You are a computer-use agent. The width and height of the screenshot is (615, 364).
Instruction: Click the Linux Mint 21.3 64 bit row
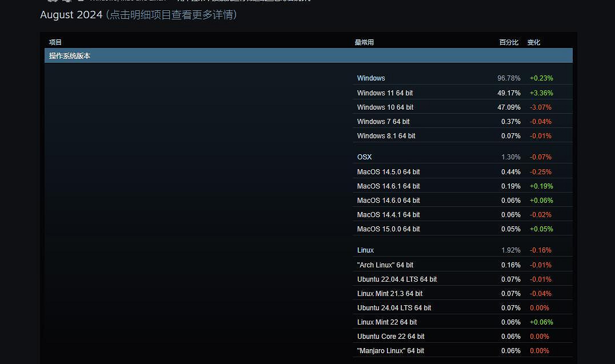(x=390, y=293)
